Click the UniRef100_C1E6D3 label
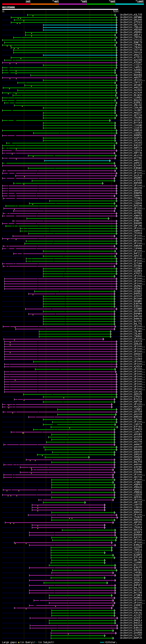The image size is (146, 644). point(131,133)
